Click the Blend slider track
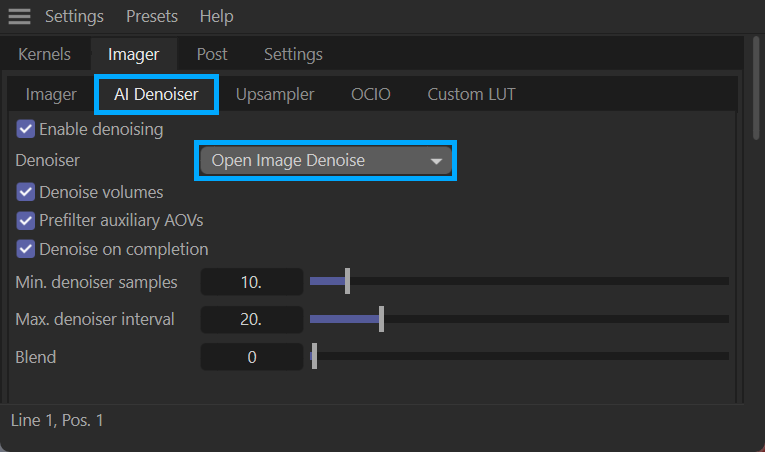 click(520, 356)
